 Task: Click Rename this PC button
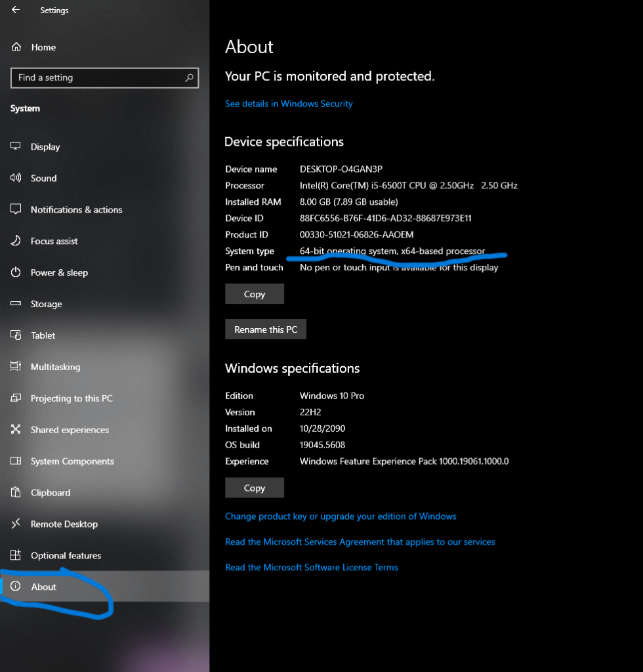266,329
